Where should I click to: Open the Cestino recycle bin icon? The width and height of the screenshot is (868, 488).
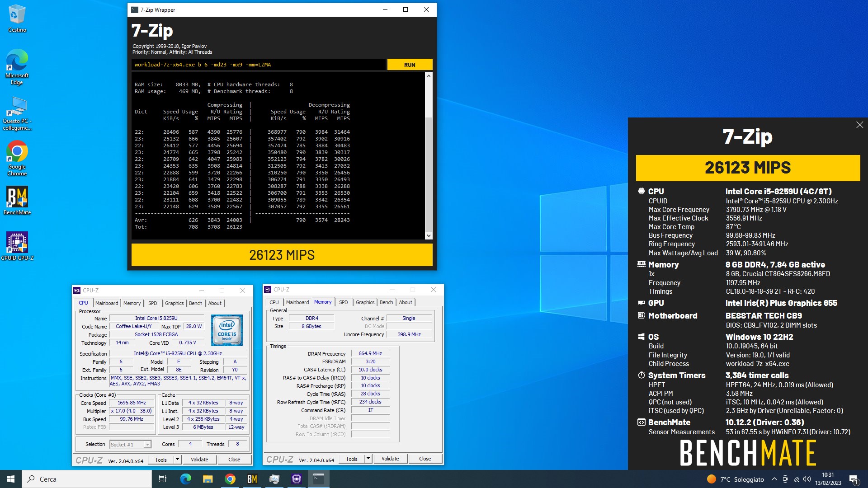click(x=17, y=19)
